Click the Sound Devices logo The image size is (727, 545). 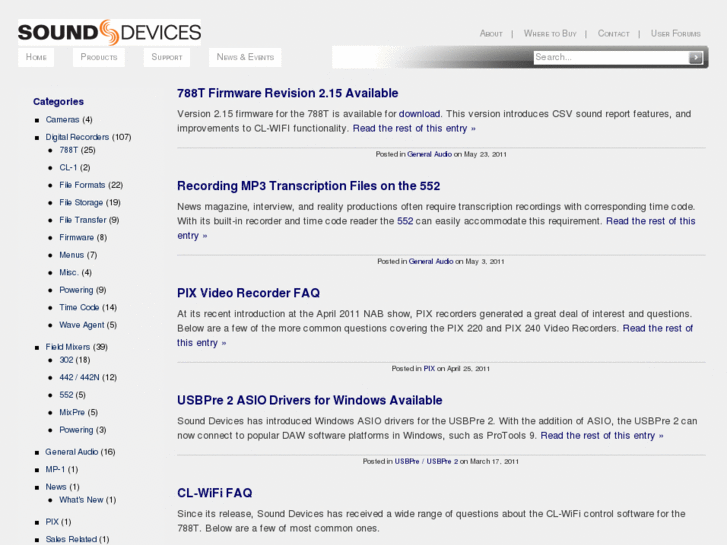109,32
